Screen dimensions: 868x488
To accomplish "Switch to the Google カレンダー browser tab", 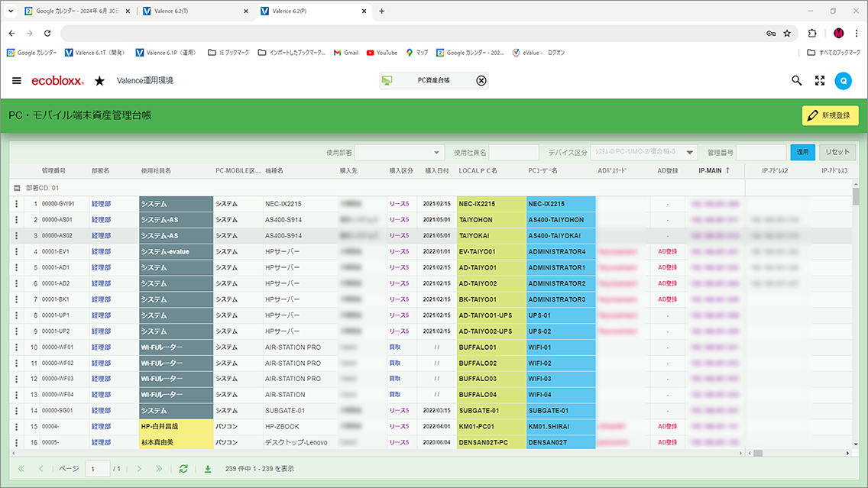I will [77, 11].
